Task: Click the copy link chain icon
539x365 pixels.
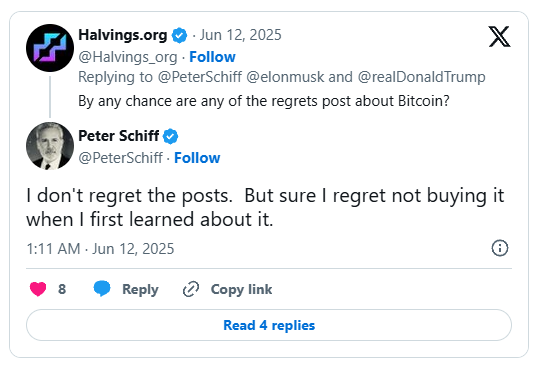Action: [x=191, y=289]
